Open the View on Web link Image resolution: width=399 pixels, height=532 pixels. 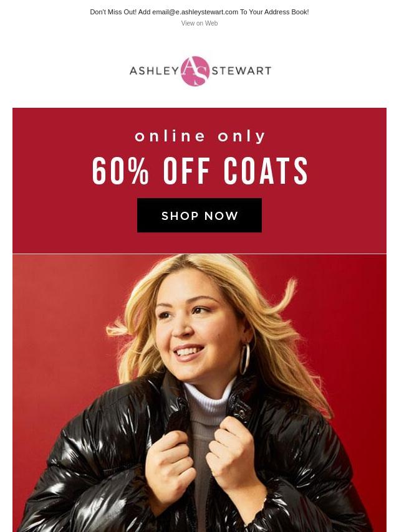pos(199,23)
